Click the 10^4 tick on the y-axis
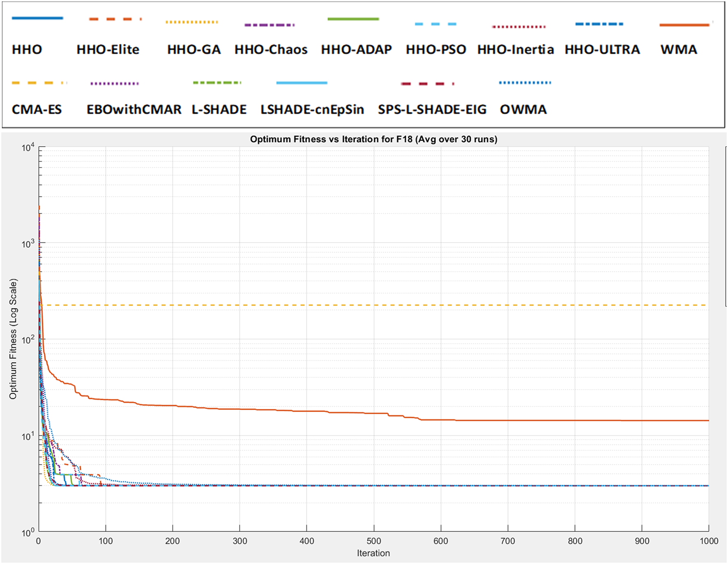This screenshot has width=728, height=564. tap(28, 148)
